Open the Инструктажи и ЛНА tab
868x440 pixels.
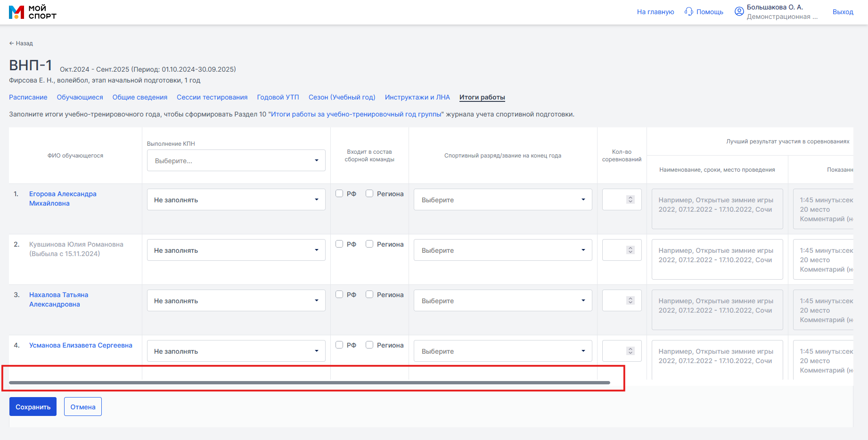tap(418, 97)
